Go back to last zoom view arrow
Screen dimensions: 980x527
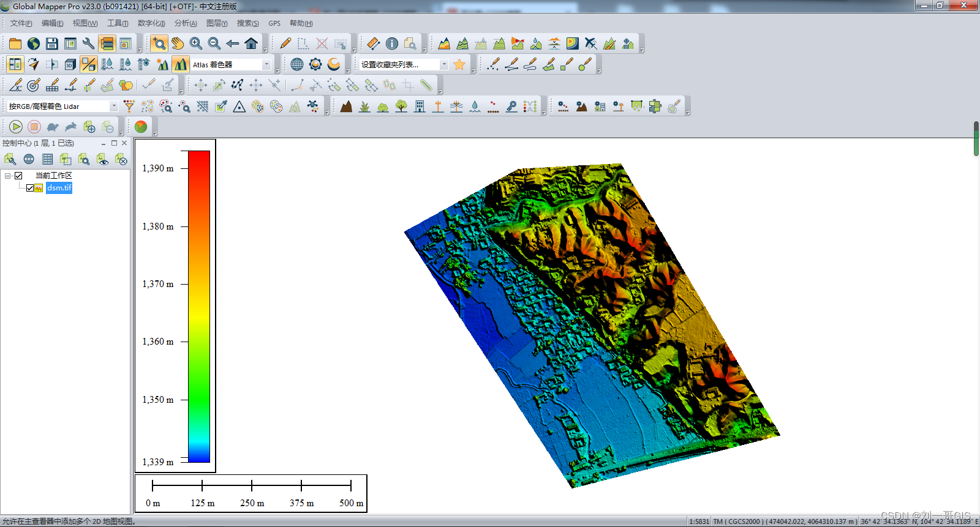(233, 43)
